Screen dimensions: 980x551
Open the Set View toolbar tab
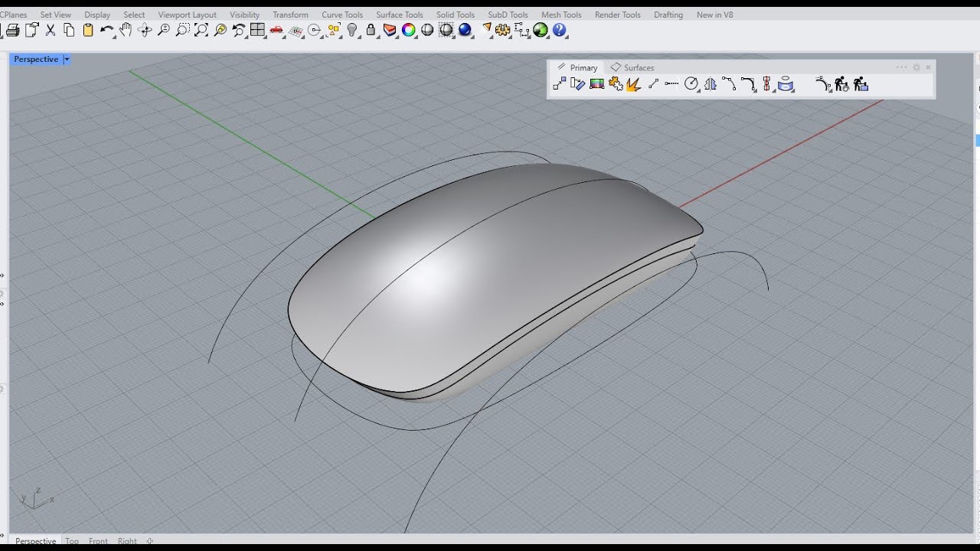tap(56, 15)
